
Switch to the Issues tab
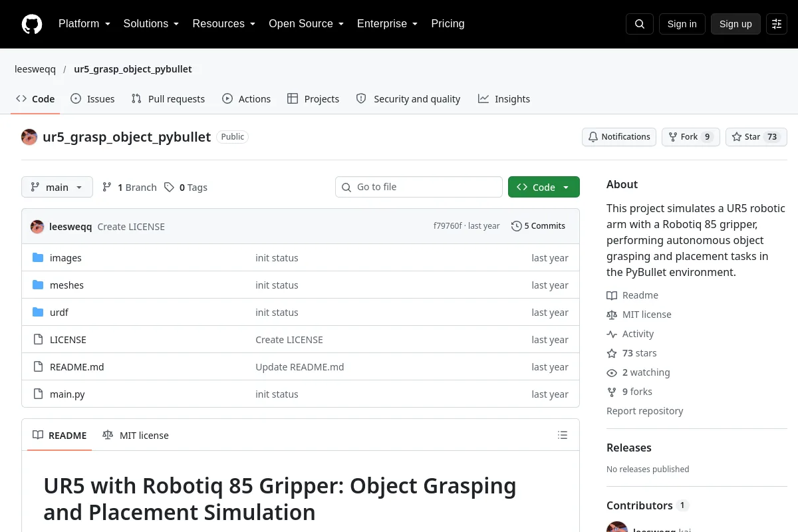coord(92,99)
